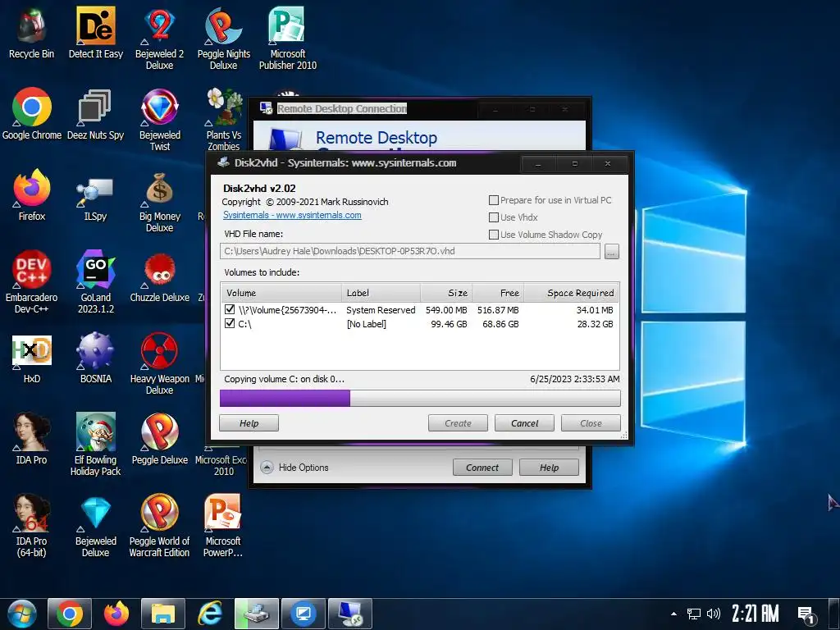Open the volume control tray icon
This screenshot has height=630, width=840.
click(x=714, y=614)
